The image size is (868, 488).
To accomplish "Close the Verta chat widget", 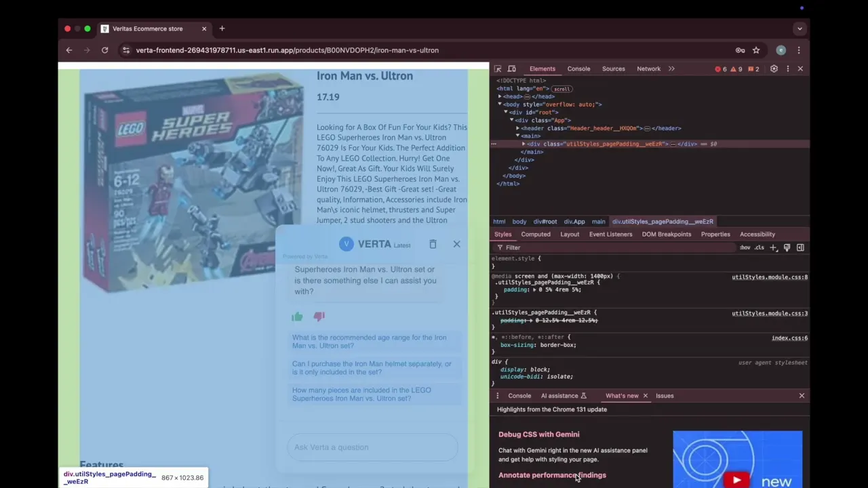I will (456, 244).
